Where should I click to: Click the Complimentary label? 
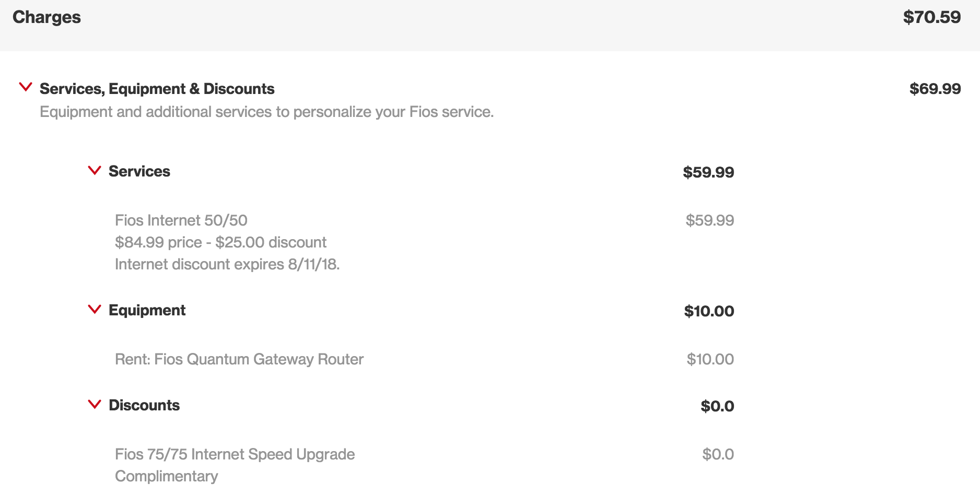(x=166, y=476)
